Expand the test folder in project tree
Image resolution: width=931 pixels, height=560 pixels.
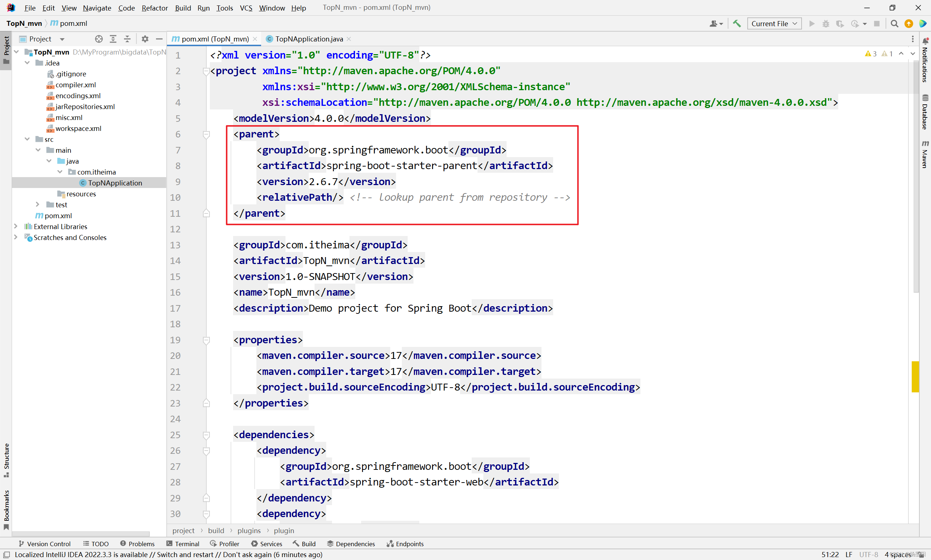click(x=36, y=205)
